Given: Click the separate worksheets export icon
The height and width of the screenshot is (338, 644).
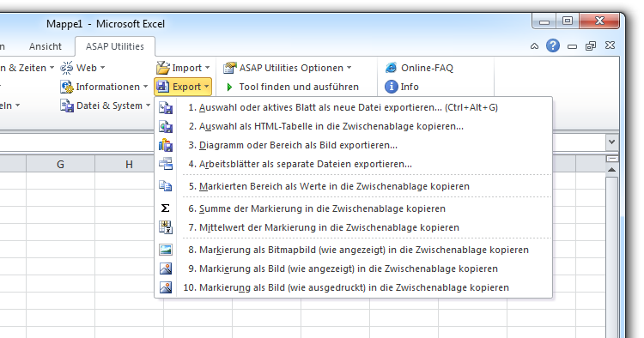Looking at the screenshot, I should coord(166,164).
